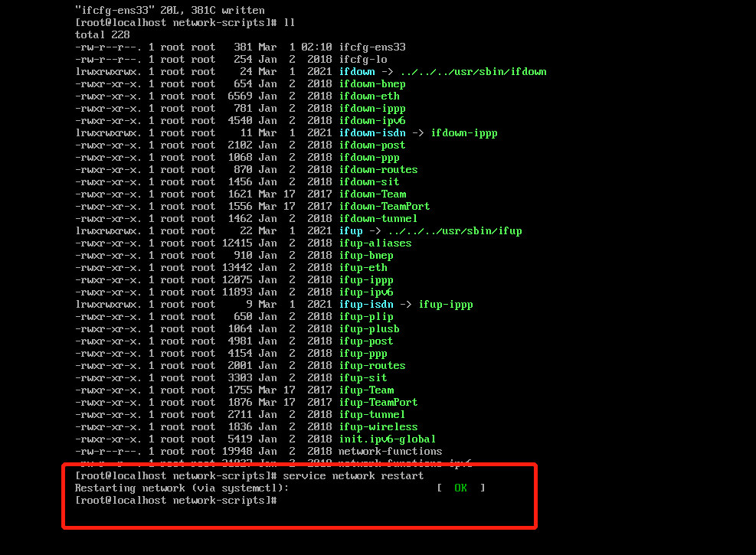This screenshot has height=555, width=756.
Task: Click the ifcfg-ens33 file name
Action: (x=372, y=47)
